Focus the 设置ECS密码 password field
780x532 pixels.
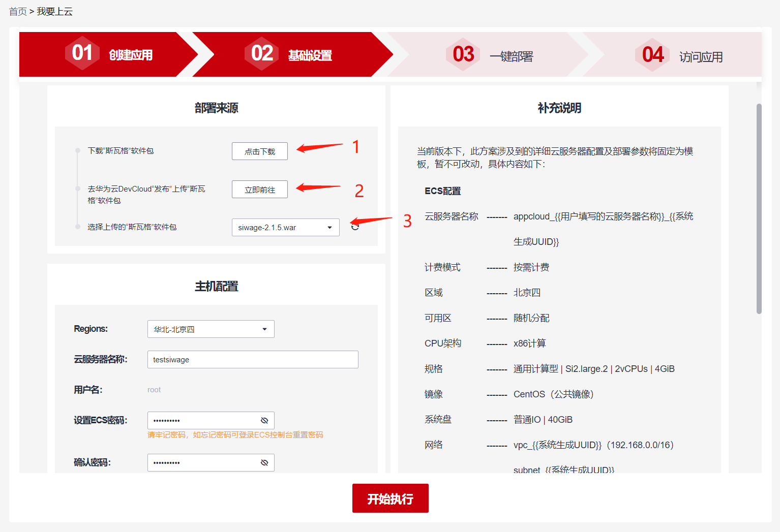pyautogui.click(x=211, y=420)
